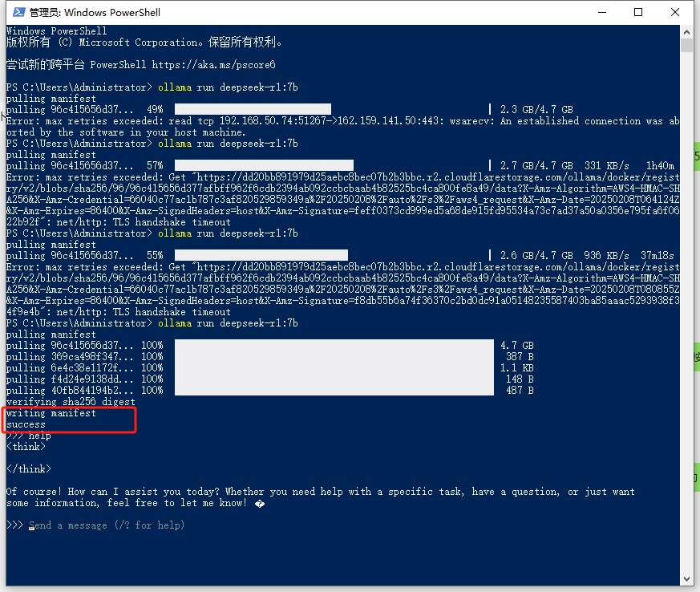This screenshot has height=592, width=700.
Task: Click the '2.7 GB/4.7 GB' size text
Action: (536, 165)
